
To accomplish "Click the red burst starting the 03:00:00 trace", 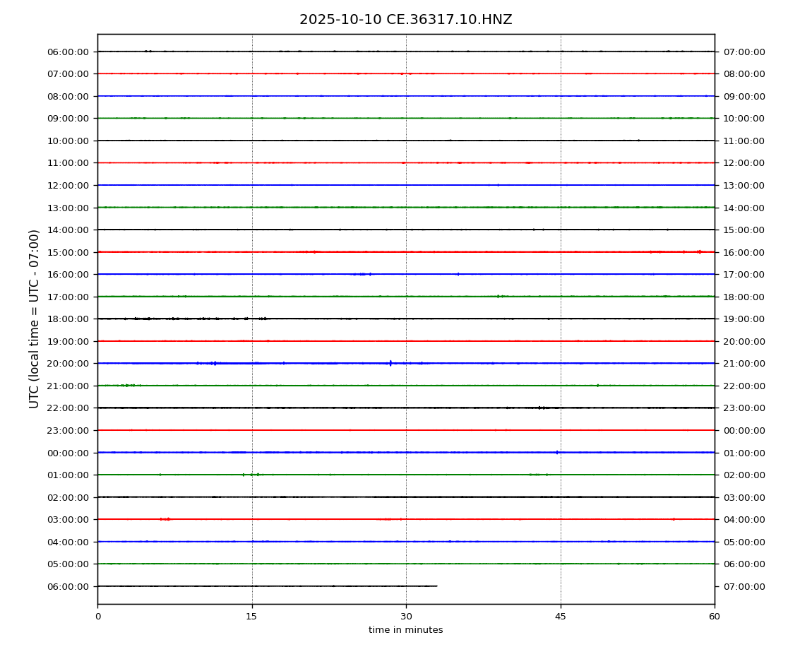I will coord(165,519).
